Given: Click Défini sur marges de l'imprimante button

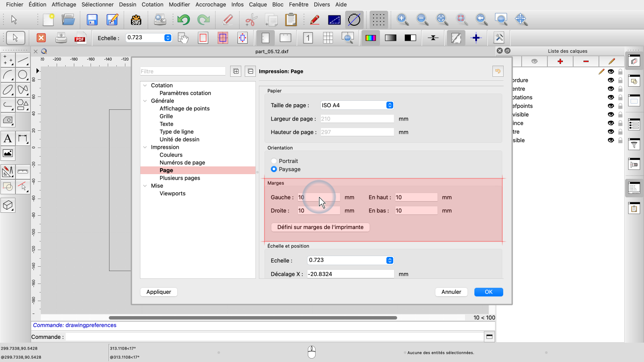Looking at the screenshot, I should pos(320,227).
